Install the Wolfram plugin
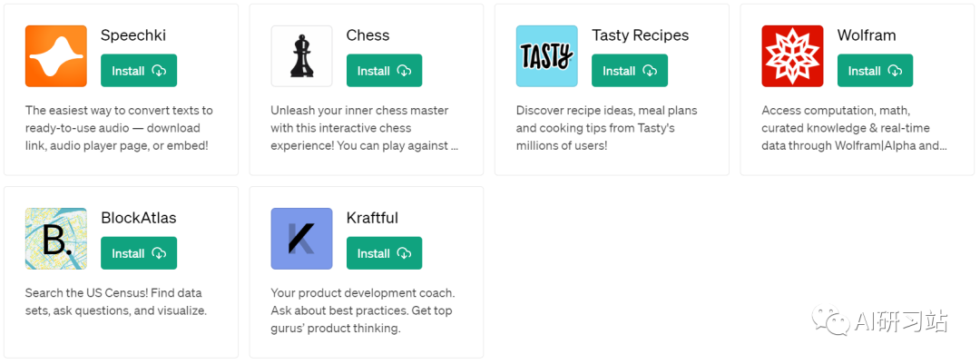Viewport: 980px width, 364px height. pyautogui.click(x=875, y=71)
